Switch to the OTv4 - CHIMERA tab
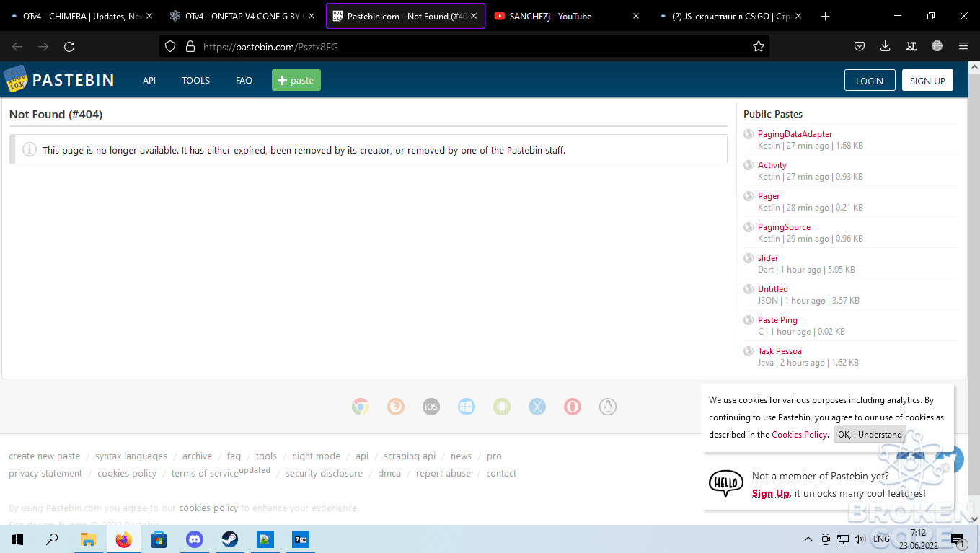The image size is (980, 553). click(82, 16)
